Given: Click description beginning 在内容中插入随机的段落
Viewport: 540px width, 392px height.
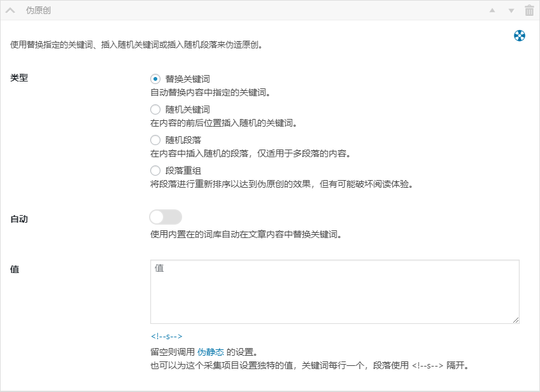Looking at the screenshot, I should tap(250, 153).
